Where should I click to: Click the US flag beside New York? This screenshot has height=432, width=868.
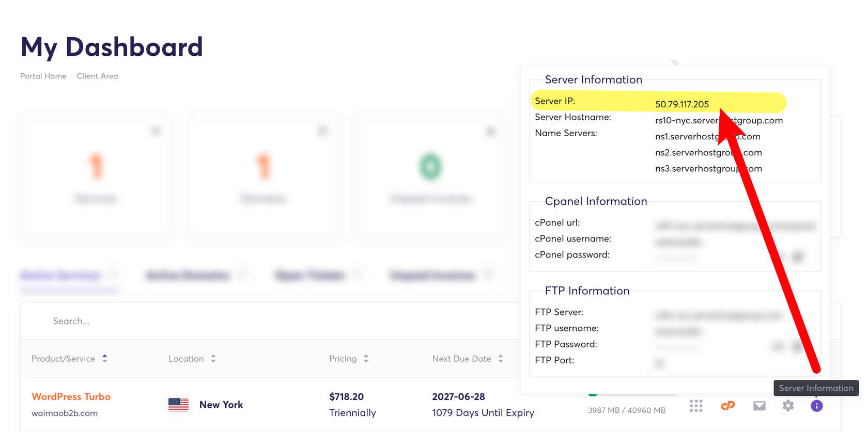click(x=178, y=405)
